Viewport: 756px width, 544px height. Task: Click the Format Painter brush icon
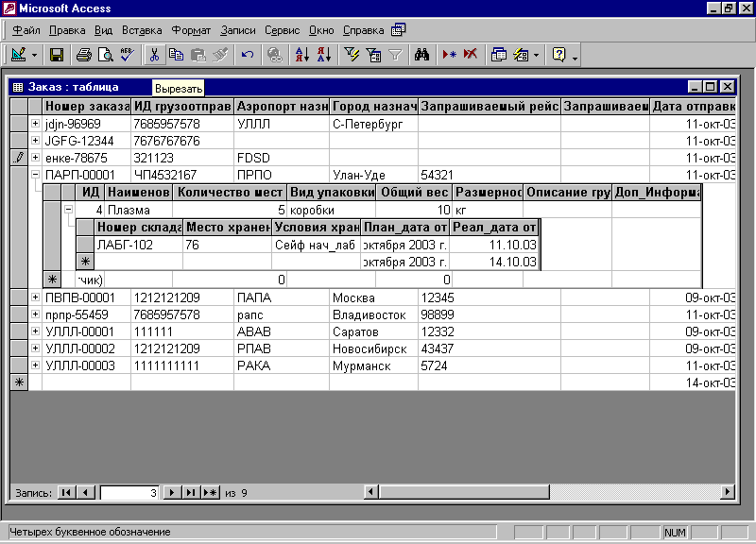pos(220,55)
